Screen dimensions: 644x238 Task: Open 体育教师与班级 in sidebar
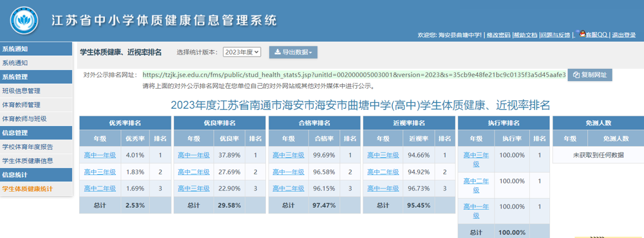click(x=36, y=119)
